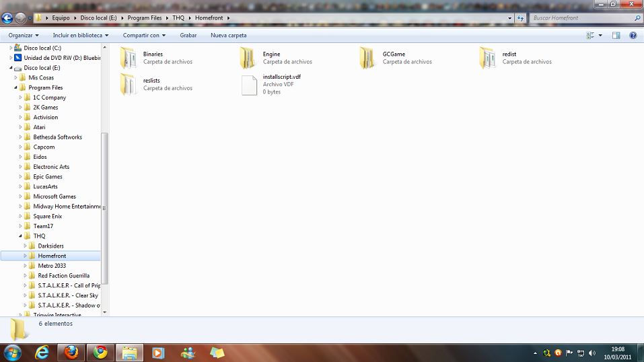
Task: Select LucasArts folder in tree
Action: pos(45,186)
